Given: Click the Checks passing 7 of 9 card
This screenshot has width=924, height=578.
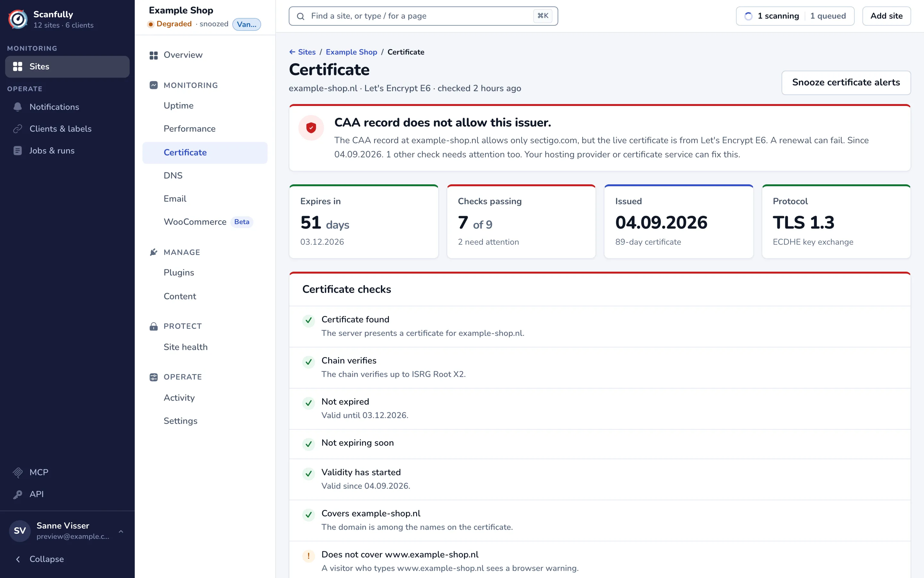Looking at the screenshot, I should [521, 222].
